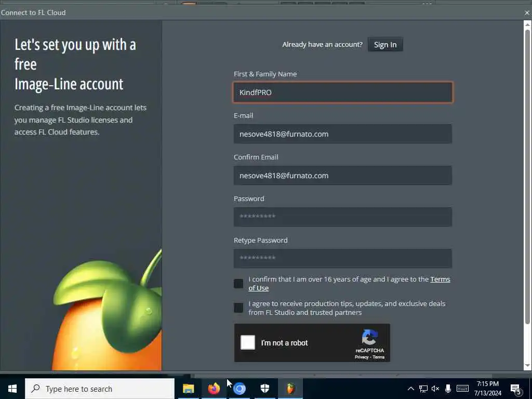Open Chrome browser from the taskbar

240,389
